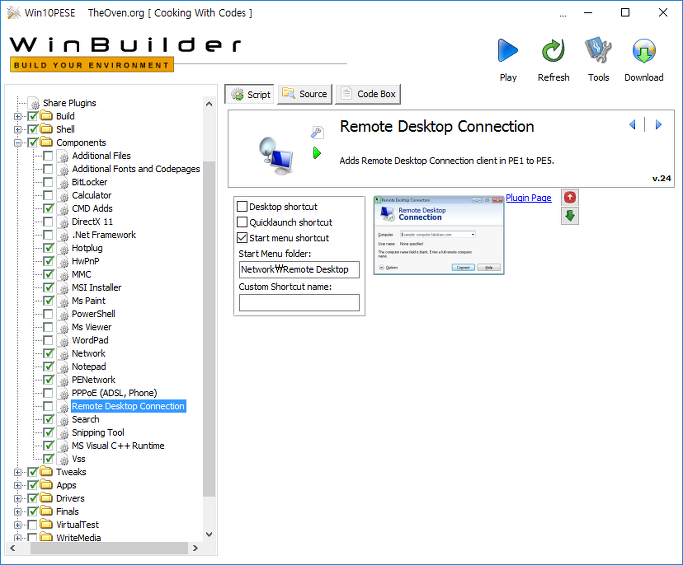Switch to the Source tab
The image size is (683, 565).
point(305,94)
